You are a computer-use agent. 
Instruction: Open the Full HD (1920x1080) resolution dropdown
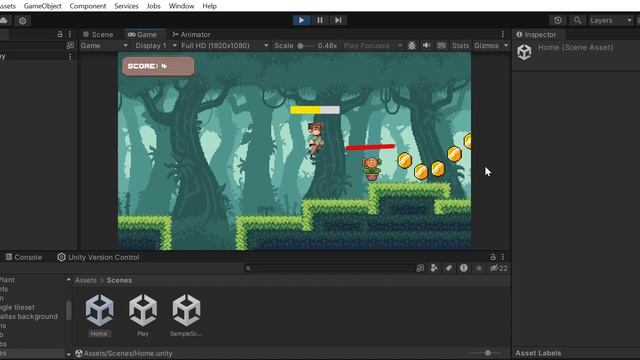click(x=224, y=46)
